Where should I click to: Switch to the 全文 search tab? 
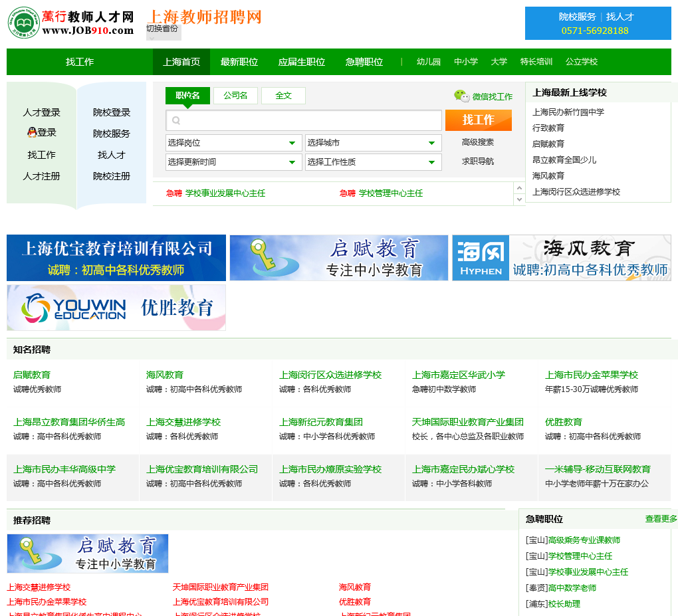click(283, 96)
